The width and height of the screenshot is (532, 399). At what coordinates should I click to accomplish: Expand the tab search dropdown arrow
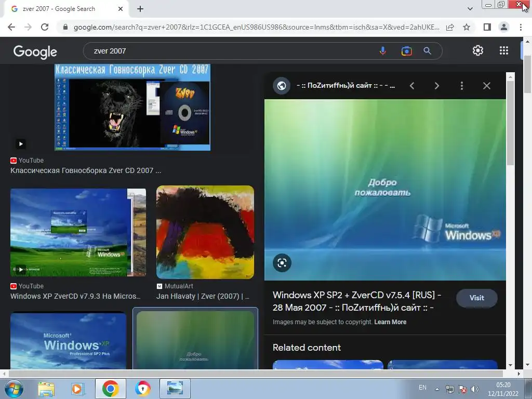point(470,9)
